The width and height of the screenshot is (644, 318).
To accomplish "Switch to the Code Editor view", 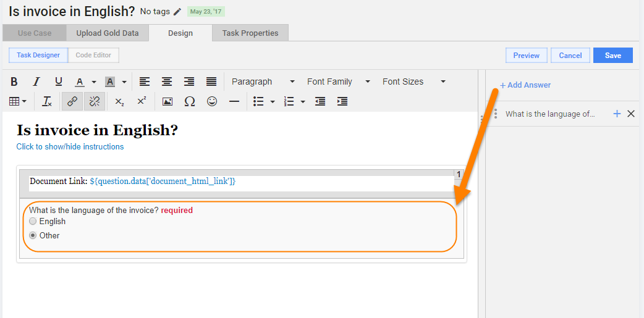I will [x=93, y=55].
